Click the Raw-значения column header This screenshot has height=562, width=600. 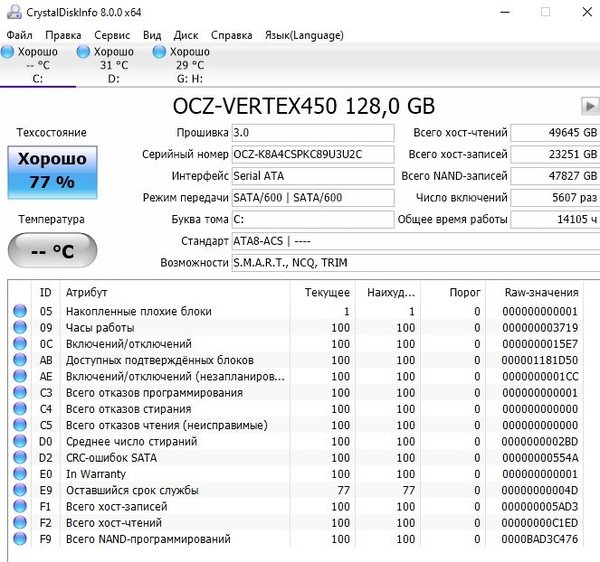tap(540, 292)
